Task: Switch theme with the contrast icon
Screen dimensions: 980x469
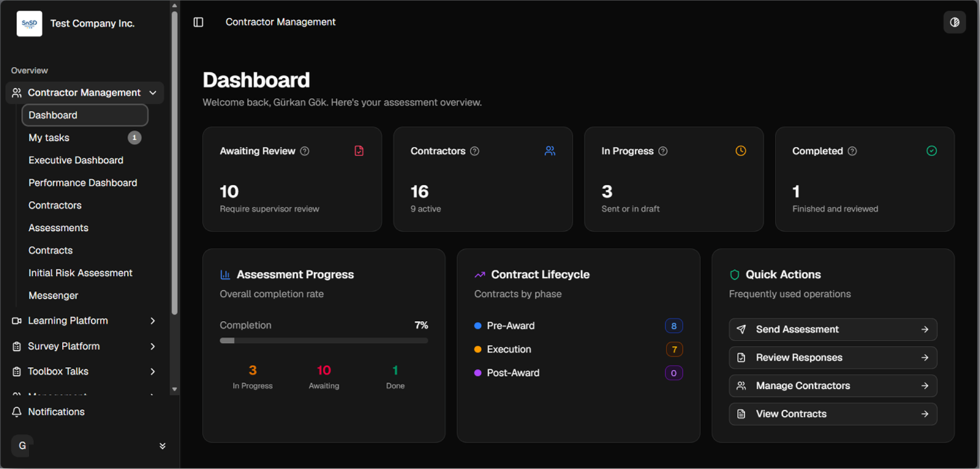Action: [954, 22]
